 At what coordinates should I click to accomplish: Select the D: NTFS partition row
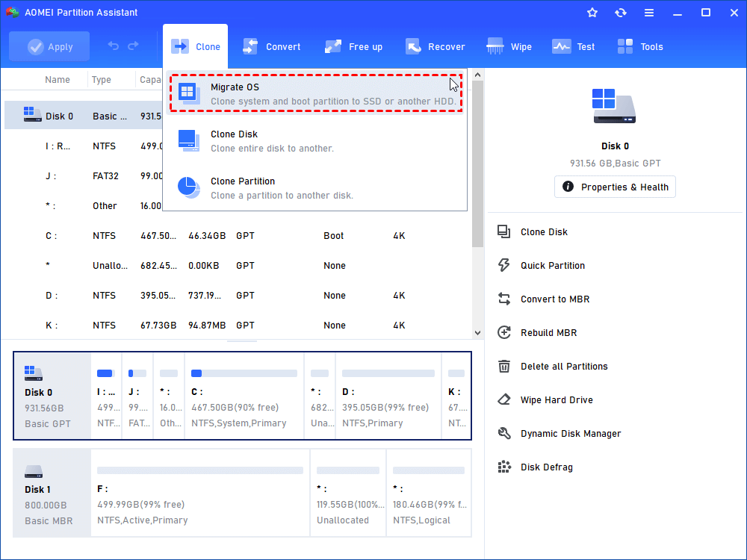point(238,295)
